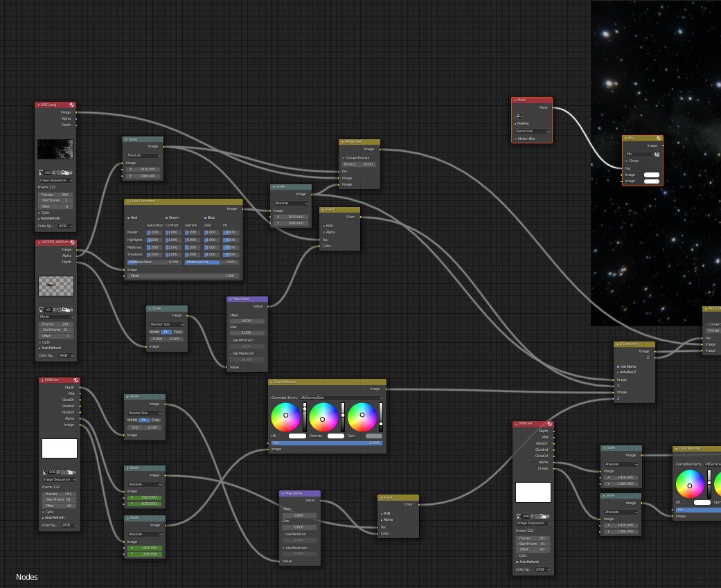Toggle preview icon on V3-0001_0000 movie node header
The image size is (721, 588).
coord(72,242)
